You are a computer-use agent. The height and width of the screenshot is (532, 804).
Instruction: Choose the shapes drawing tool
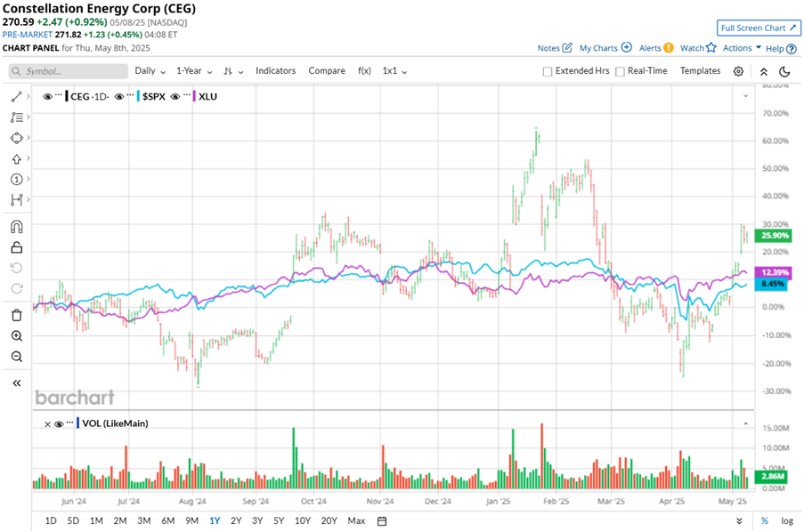pos(16,138)
